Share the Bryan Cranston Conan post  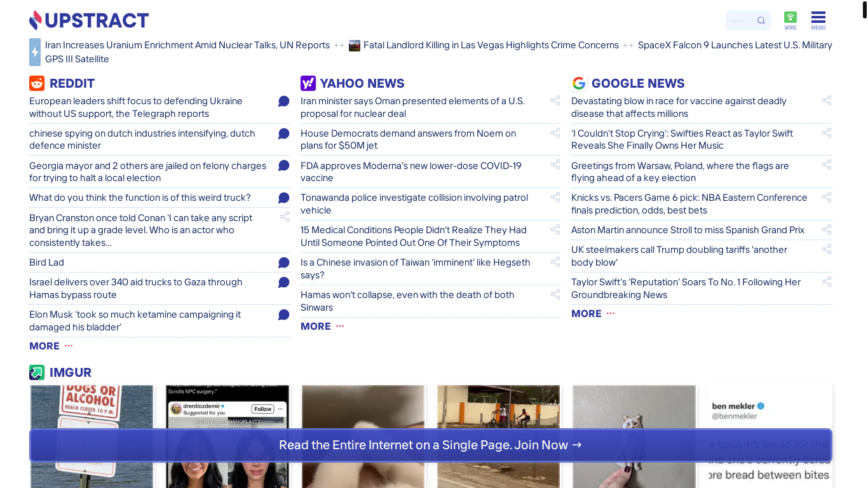[285, 217]
